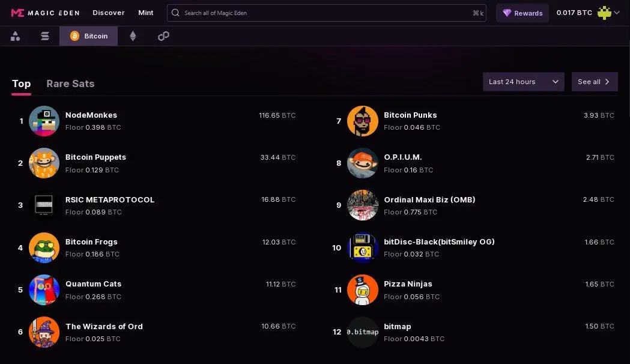Viewport: 630px width, 364px height.
Task: Select the Bitcoin chain tab
Action: point(89,36)
